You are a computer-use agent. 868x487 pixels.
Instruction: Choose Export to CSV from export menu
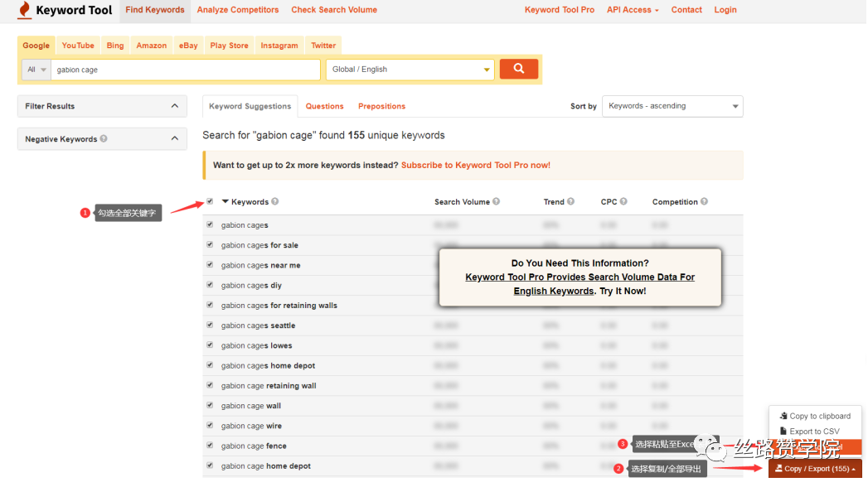810,432
